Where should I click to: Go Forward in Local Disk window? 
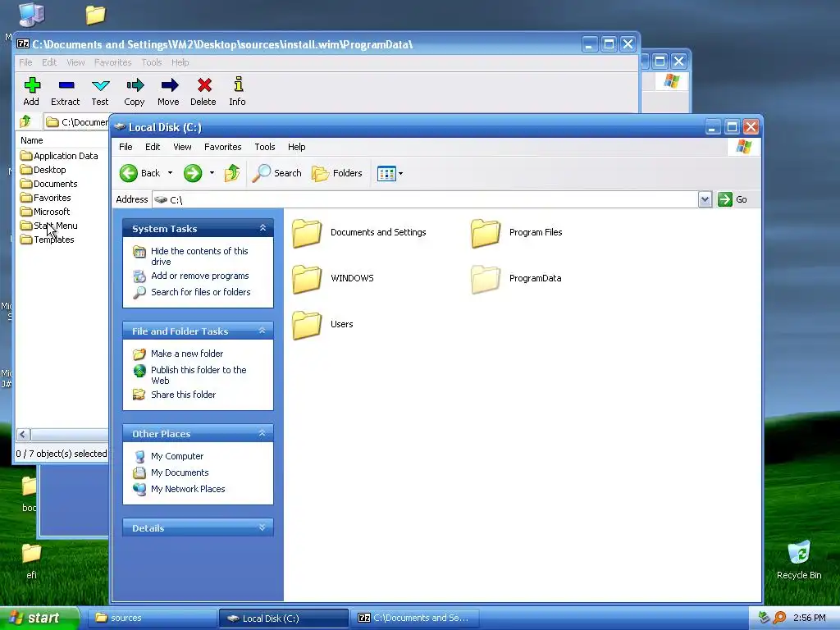point(193,173)
